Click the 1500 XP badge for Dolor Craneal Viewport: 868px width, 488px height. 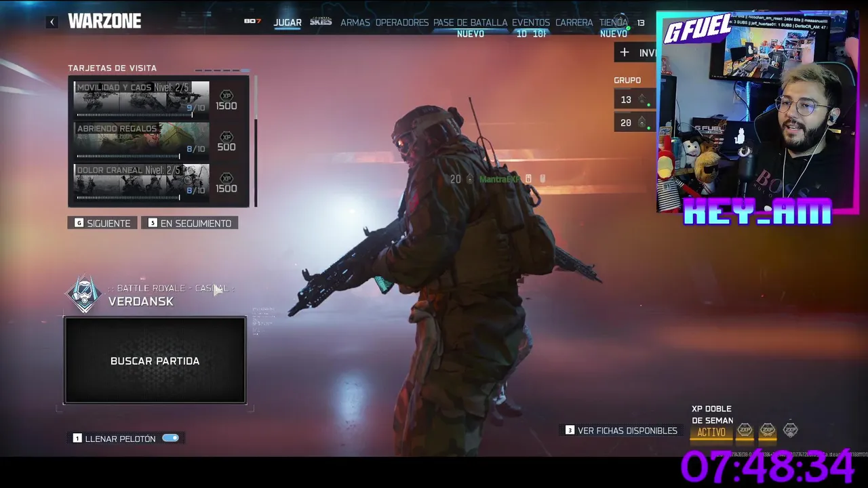226,183
